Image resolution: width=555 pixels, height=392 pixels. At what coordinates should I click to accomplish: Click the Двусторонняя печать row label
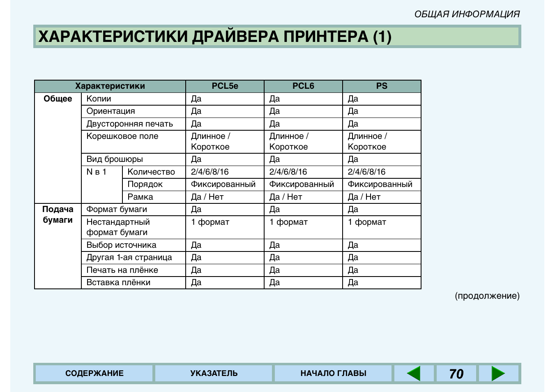(129, 124)
